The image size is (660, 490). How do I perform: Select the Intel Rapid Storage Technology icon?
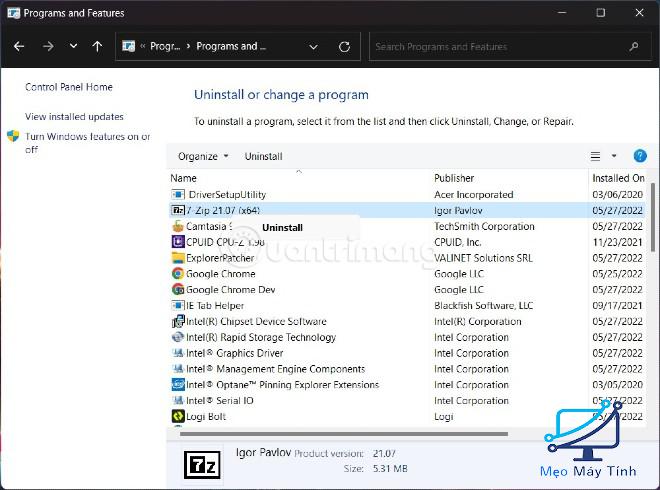pos(178,337)
